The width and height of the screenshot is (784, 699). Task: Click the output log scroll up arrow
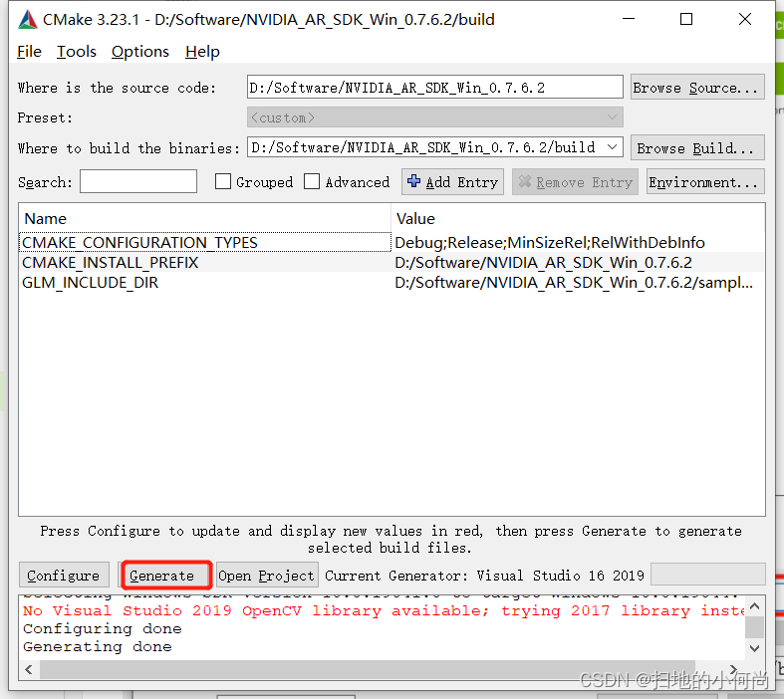(754, 606)
